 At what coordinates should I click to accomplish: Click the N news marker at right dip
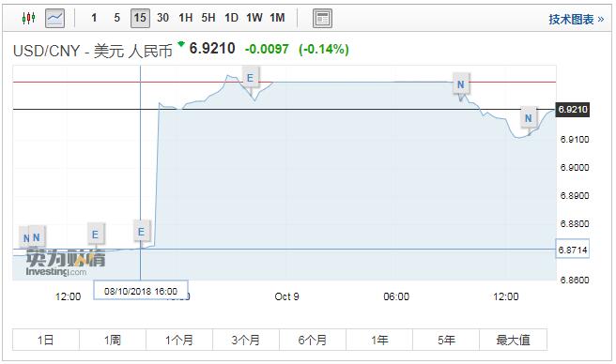529,118
